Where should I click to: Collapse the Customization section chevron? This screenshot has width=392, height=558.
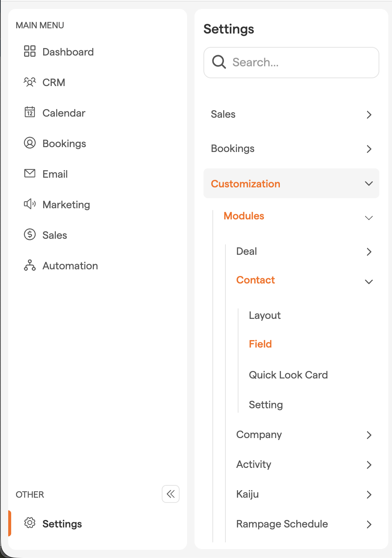[x=369, y=184]
